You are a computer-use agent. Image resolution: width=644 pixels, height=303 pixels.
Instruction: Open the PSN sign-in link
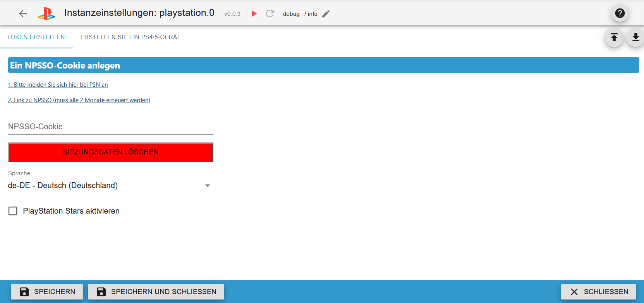[58, 85]
